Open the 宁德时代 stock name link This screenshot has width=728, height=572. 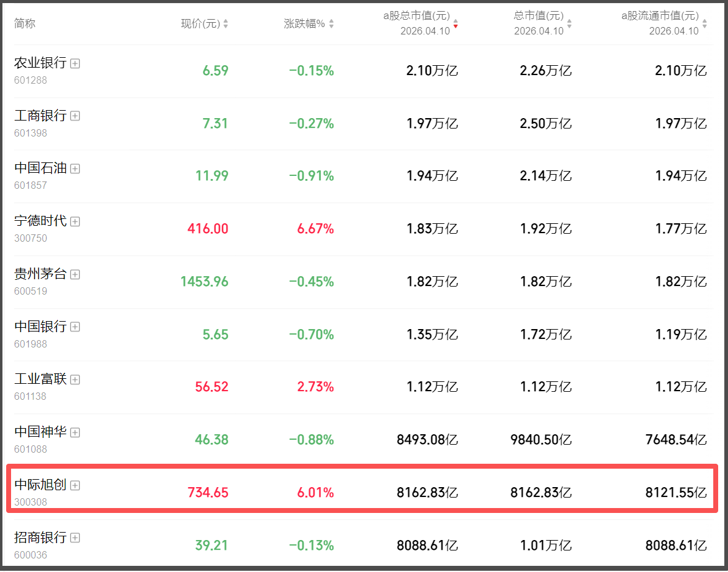pyautogui.click(x=40, y=221)
